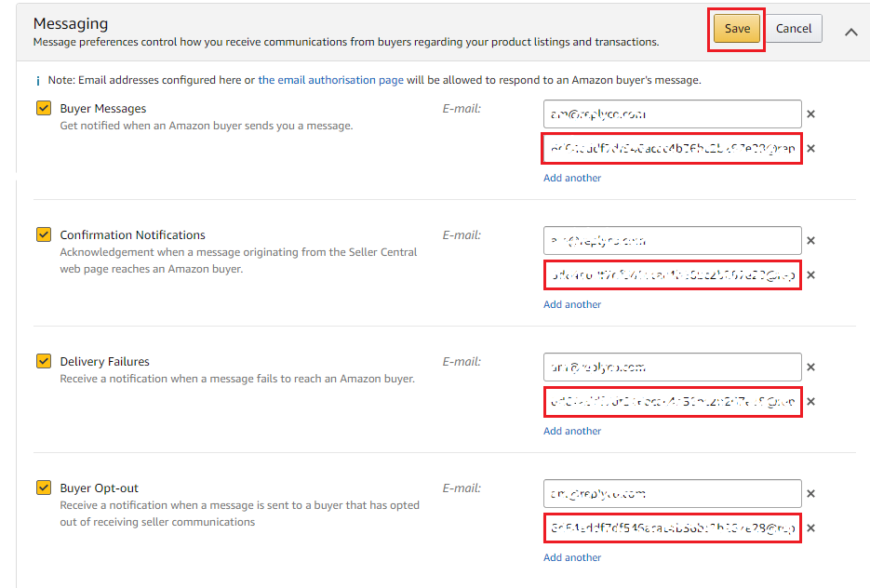Remove first Buyer Opt-out email with X
Viewport: 870px width, 588px height.
point(810,494)
